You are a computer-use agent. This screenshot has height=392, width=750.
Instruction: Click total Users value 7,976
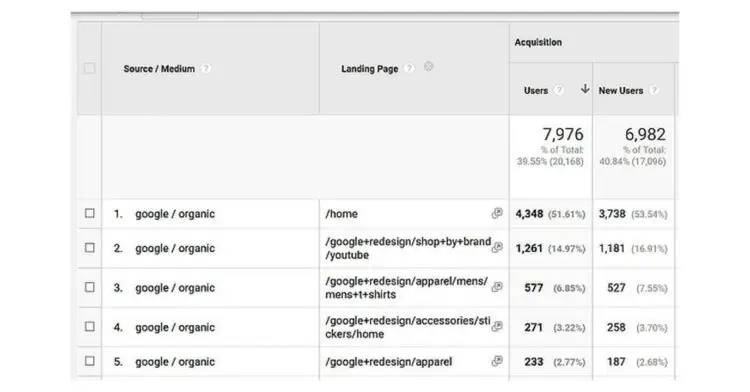coord(562,134)
